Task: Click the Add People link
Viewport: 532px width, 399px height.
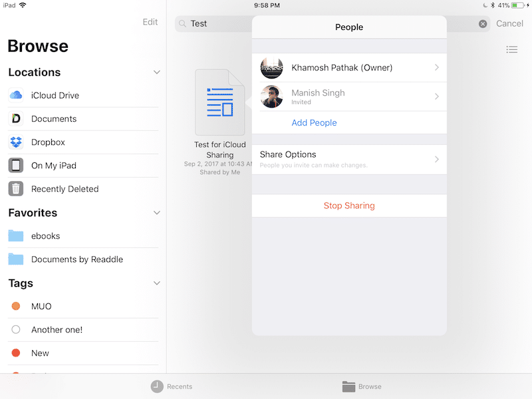Action: [314, 123]
